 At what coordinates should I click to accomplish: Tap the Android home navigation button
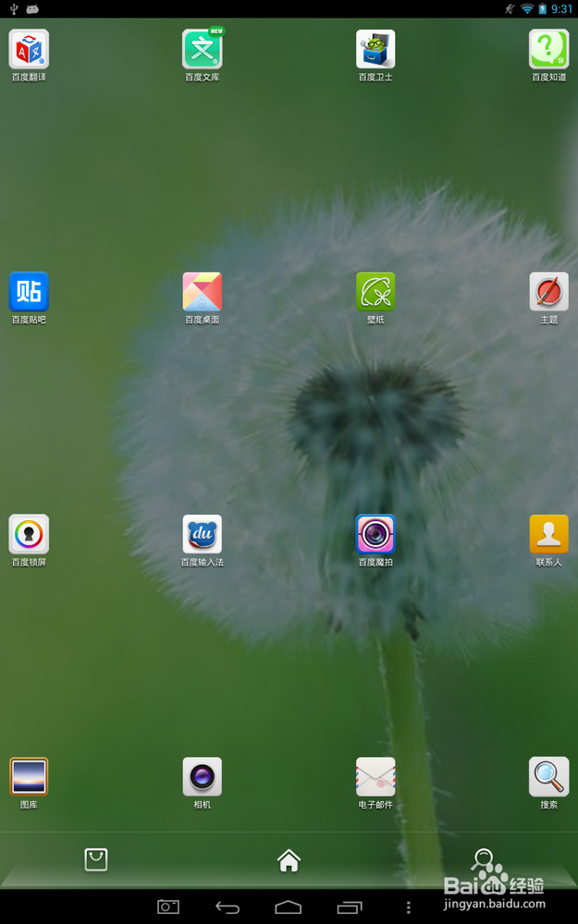point(289,907)
